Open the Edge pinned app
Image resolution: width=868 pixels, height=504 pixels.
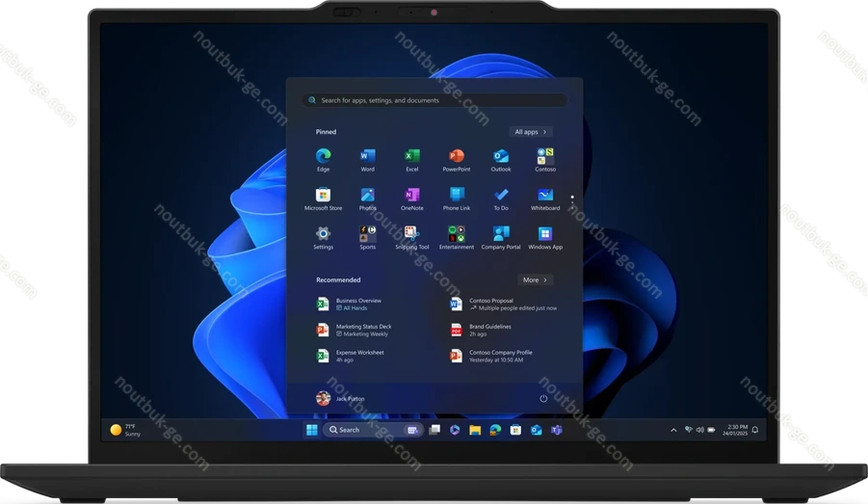tap(323, 157)
